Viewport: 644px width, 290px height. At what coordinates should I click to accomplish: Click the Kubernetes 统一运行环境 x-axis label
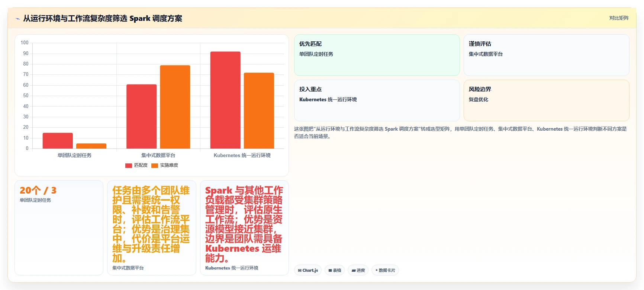click(x=242, y=155)
